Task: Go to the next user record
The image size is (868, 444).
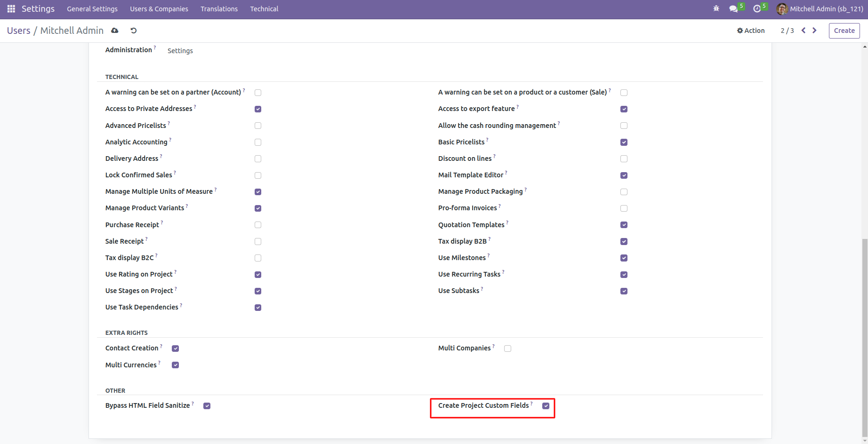Action: pos(814,31)
